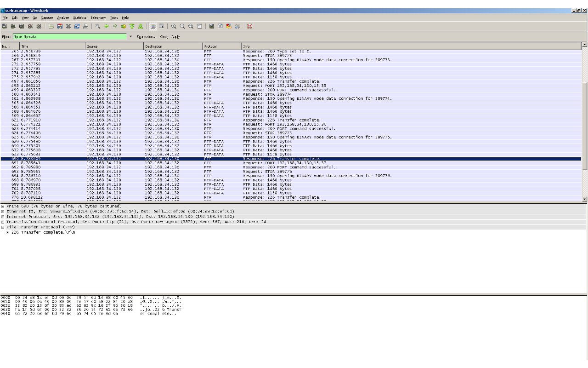The image size is (588, 368).
Task: Expand the Ethernet II tree node
Action: point(3,212)
